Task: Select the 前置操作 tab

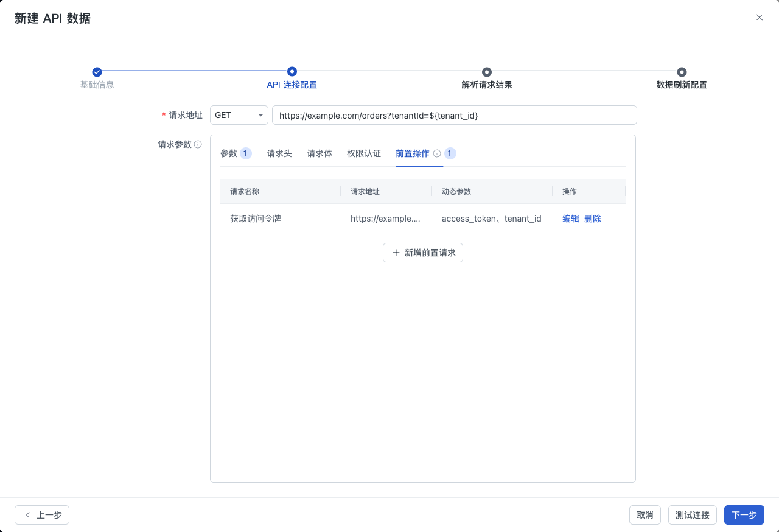Action: [x=413, y=153]
